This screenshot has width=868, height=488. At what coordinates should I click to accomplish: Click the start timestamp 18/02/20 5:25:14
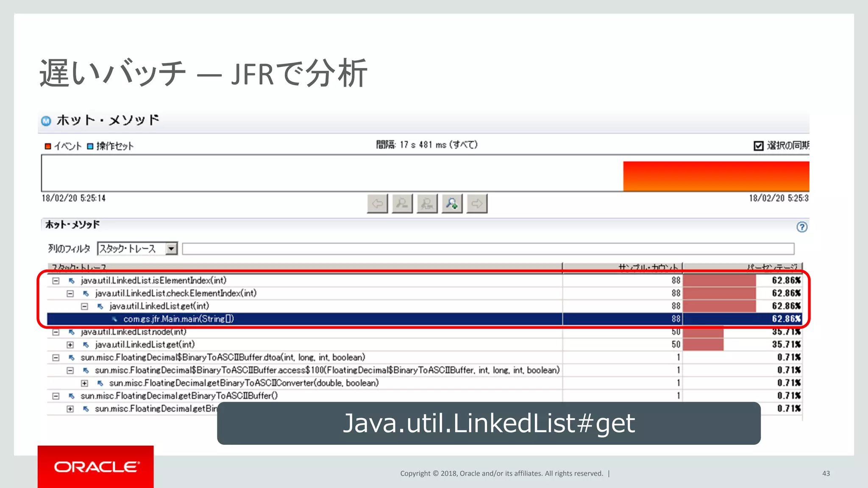tap(73, 198)
